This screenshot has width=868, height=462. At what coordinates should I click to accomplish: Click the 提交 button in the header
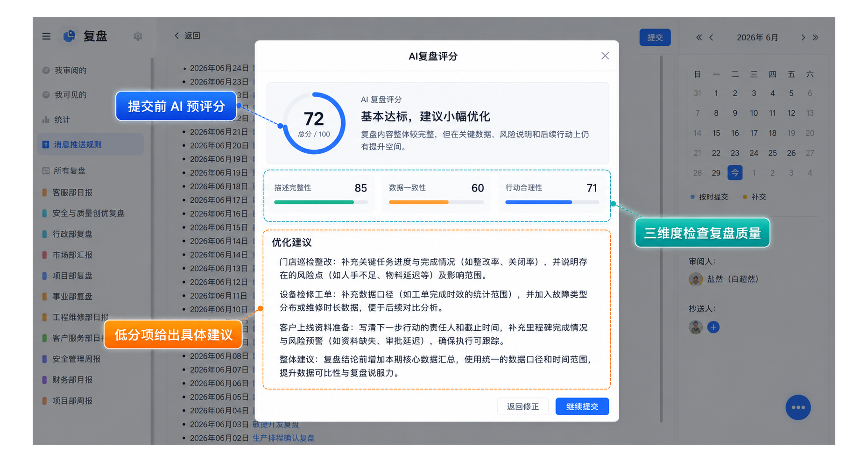click(655, 37)
